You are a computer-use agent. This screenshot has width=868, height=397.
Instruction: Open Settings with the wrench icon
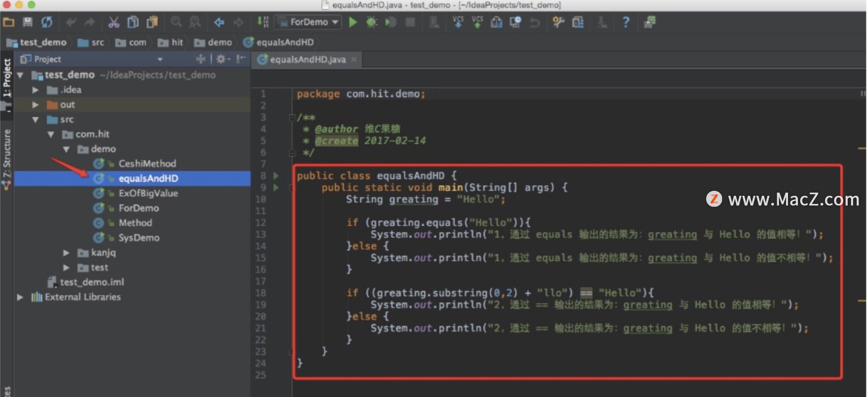(559, 22)
